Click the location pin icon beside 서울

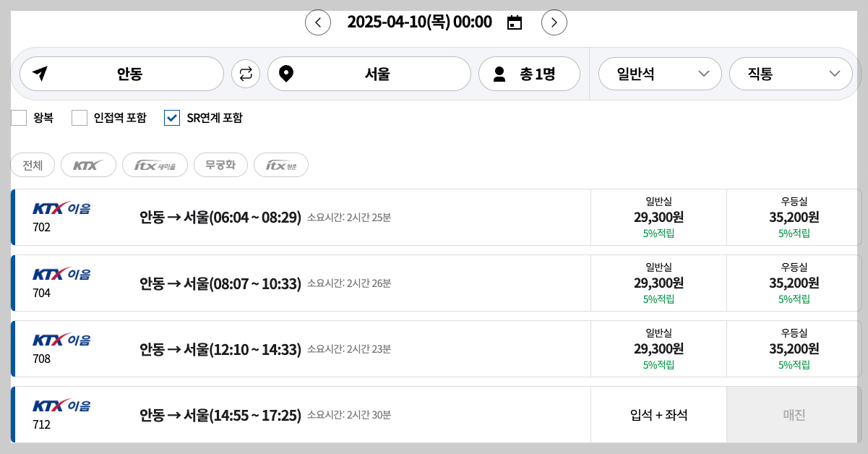(x=285, y=73)
